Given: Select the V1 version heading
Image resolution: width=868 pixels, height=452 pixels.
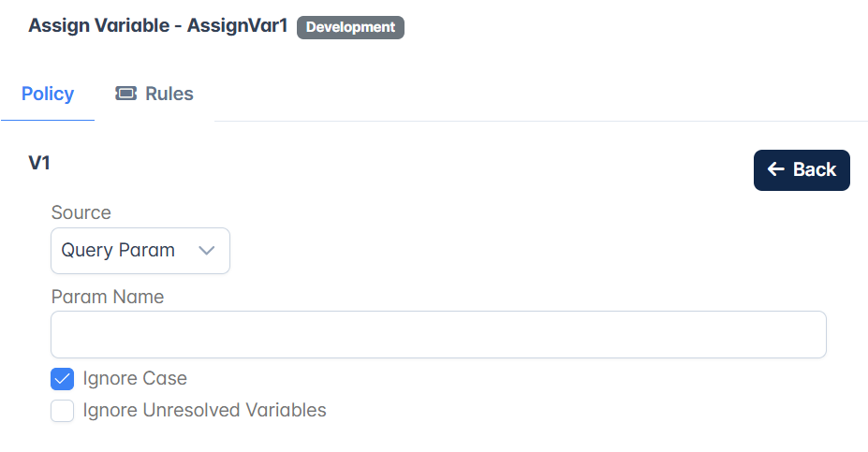Looking at the screenshot, I should (x=39, y=163).
